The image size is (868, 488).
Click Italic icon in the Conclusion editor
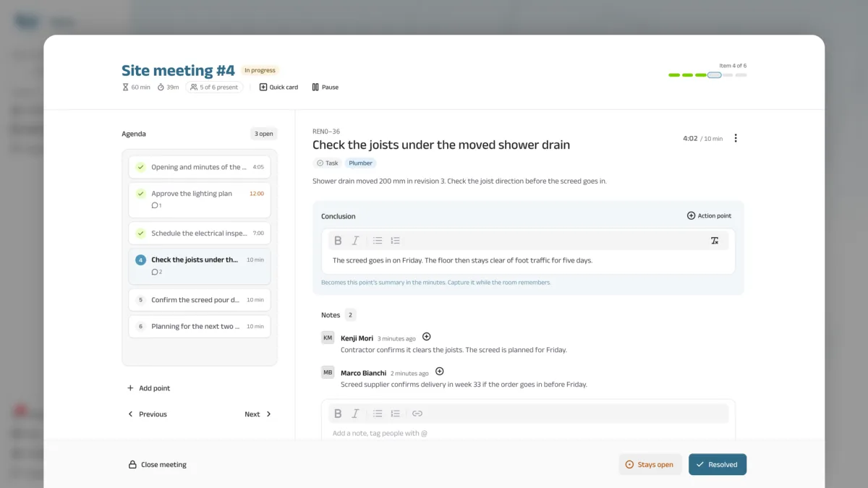tap(355, 241)
